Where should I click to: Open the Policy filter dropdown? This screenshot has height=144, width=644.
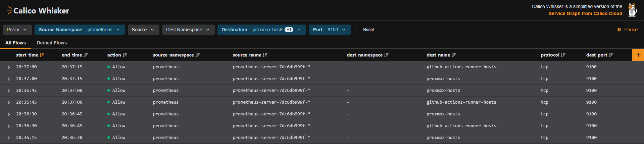point(17,30)
